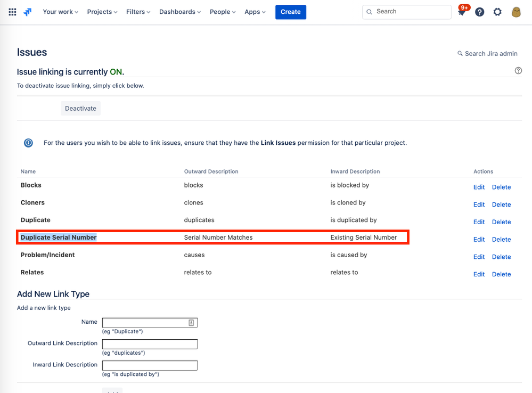Click the Jira logo icon

pos(28,12)
